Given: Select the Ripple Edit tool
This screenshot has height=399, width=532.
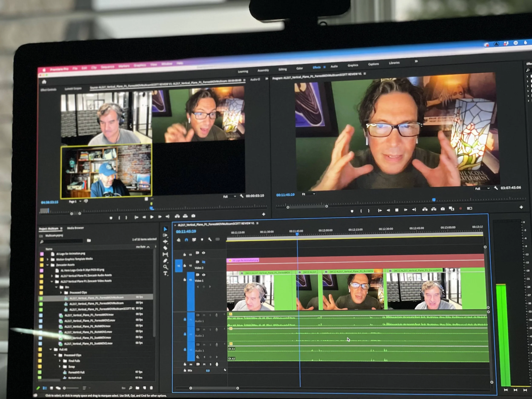Looking at the screenshot, I should pyautogui.click(x=165, y=242).
